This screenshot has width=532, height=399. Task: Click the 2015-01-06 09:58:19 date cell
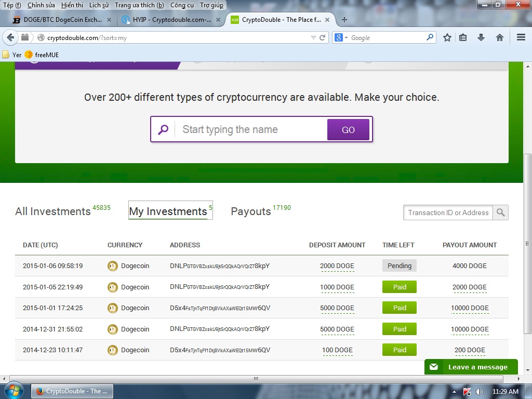pyautogui.click(x=52, y=265)
